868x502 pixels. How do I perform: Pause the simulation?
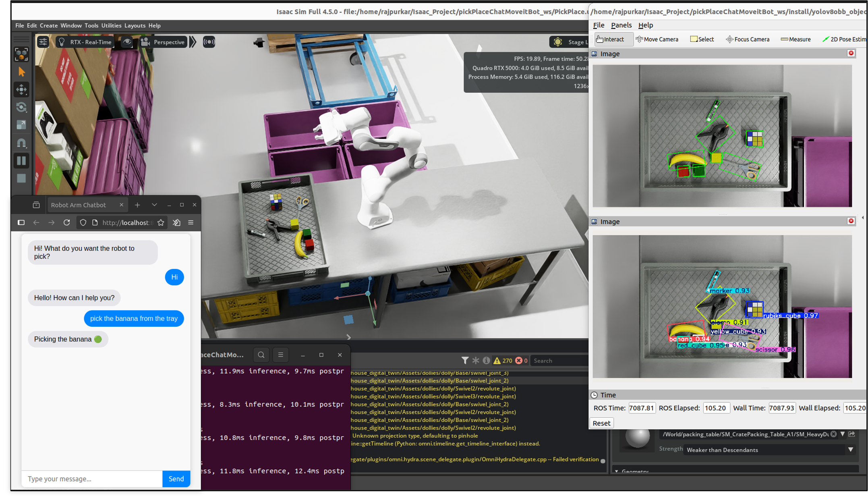(21, 160)
